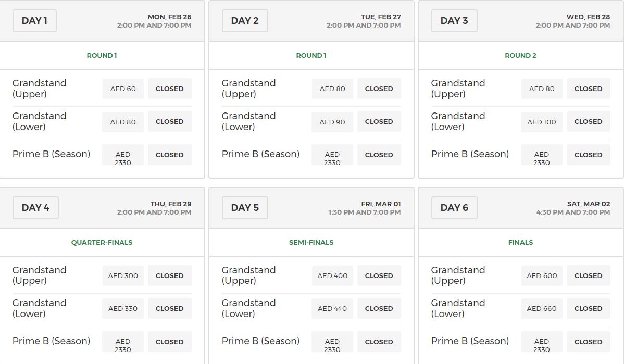Image resolution: width=624 pixels, height=364 pixels.
Task: Click CLOSED for Day 6 Prime B (Season)
Action: pos(588,342)
